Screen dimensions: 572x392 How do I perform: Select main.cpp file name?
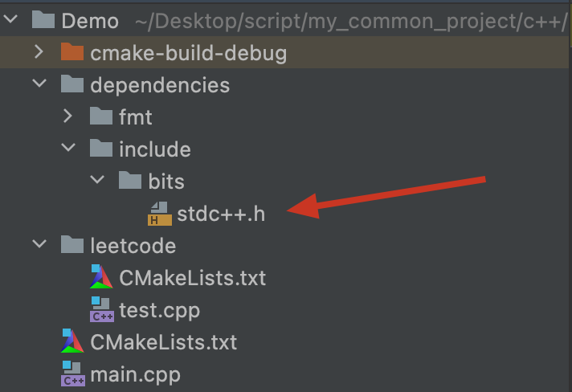click(x=135, y=375)
